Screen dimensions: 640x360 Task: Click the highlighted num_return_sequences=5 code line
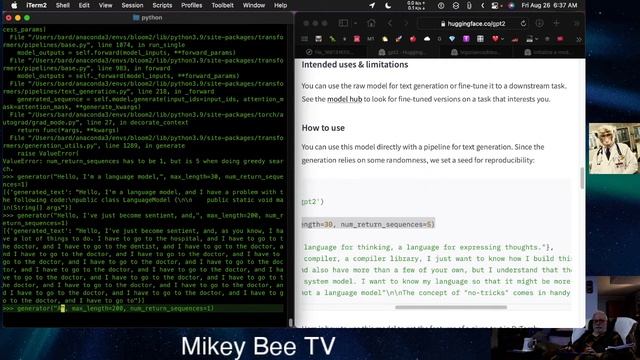(368, 224)
